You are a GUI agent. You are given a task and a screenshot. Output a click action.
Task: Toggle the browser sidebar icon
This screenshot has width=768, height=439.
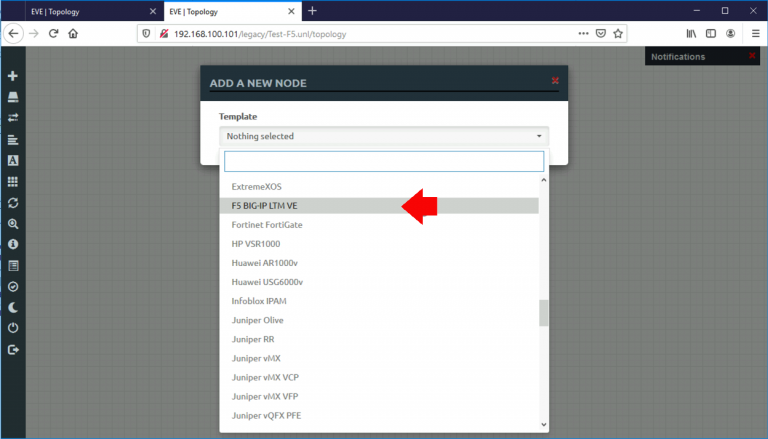[x=711, y=33]
